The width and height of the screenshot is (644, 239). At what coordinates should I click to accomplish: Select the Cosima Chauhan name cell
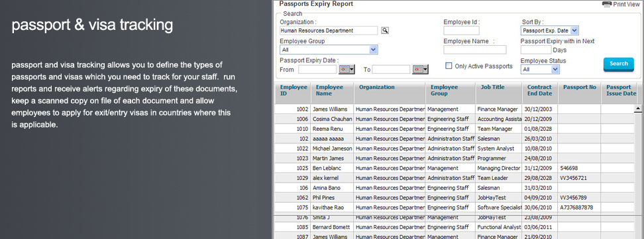click(332, 119)
